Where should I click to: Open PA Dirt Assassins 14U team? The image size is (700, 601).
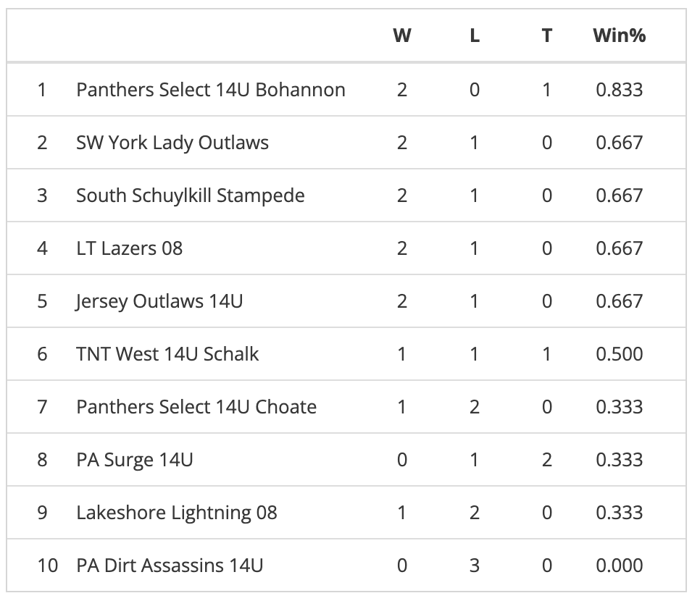click(x=170, y=566)
